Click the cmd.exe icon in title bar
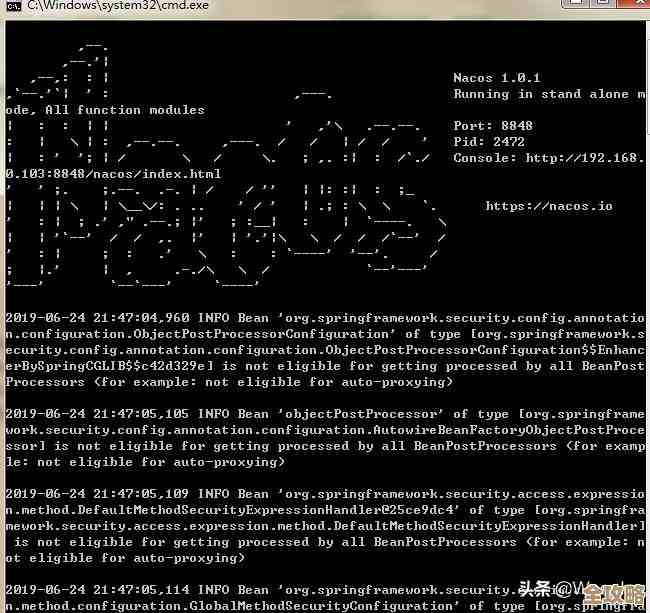This screenshot has width=650, height=613. pos(12,6)
